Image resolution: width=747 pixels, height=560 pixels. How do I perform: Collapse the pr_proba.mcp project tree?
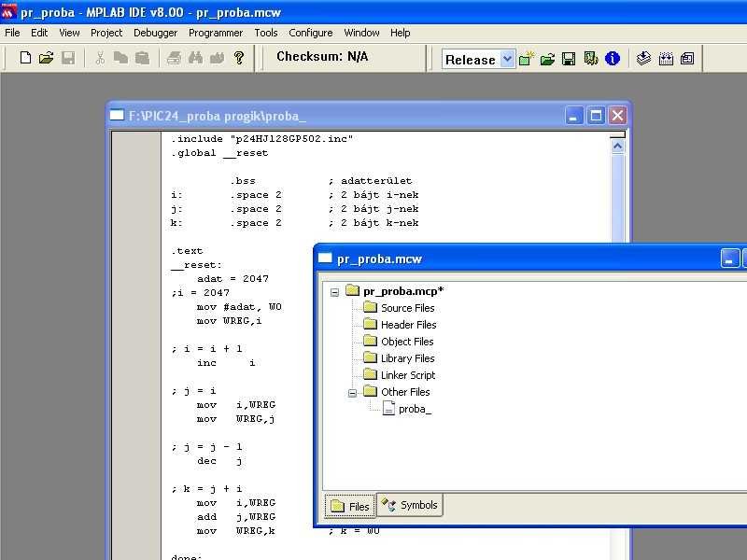(x=334, y=292)
